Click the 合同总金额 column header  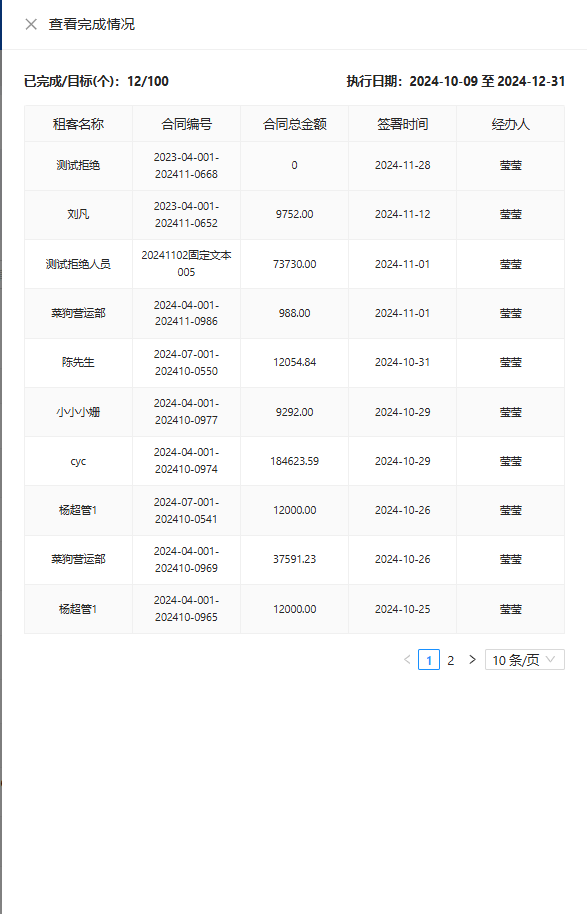[294, 124]
